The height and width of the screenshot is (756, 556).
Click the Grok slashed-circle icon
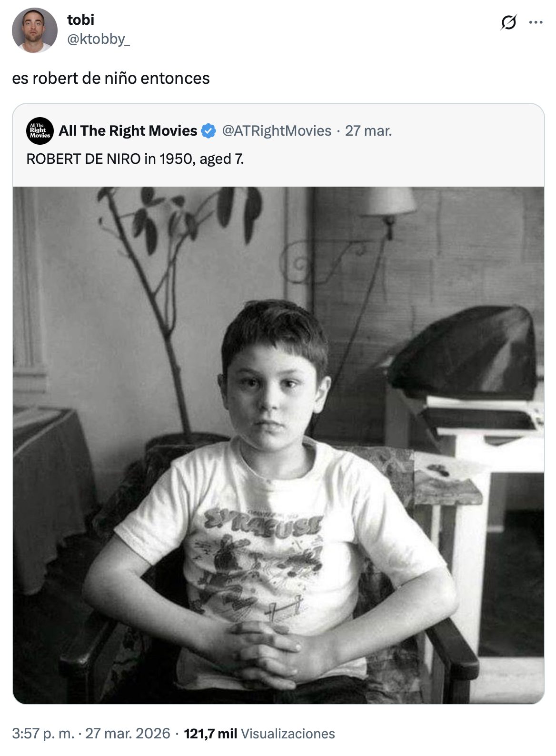click(508, 22)
